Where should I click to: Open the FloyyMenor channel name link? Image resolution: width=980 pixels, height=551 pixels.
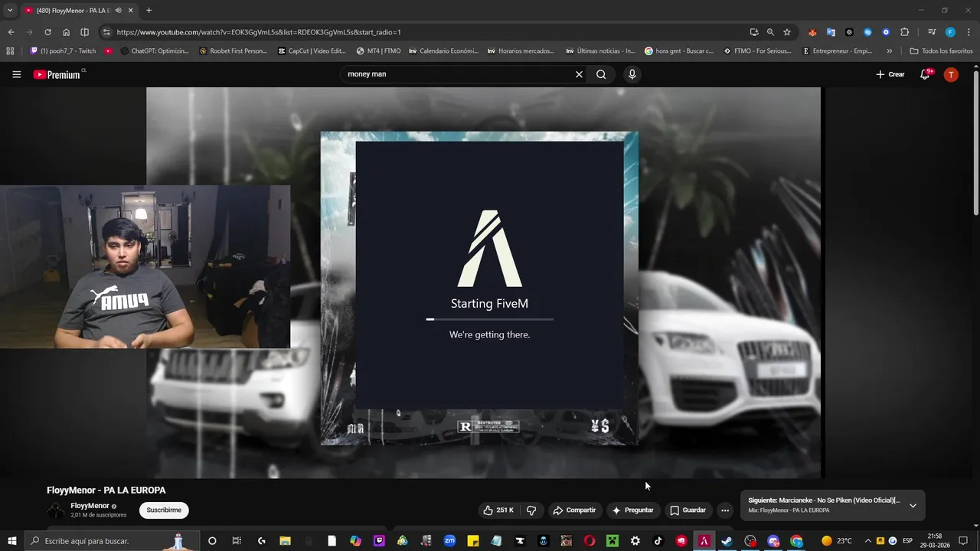coord(90,506)
